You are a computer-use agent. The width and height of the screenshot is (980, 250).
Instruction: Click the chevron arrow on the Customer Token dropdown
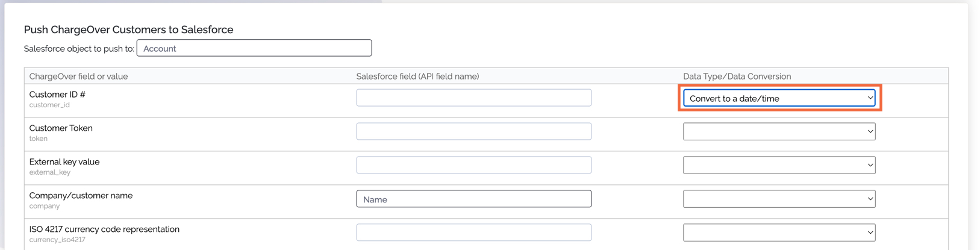point(870,132)
